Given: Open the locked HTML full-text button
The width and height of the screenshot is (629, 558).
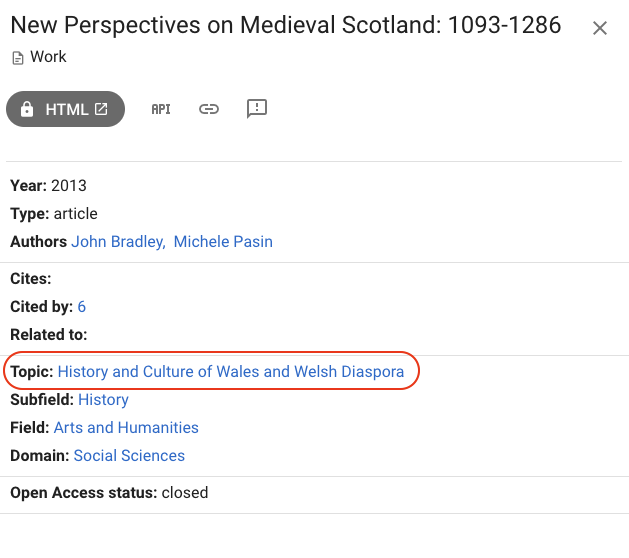Looking at the screenshot, I should click(65, 109).
